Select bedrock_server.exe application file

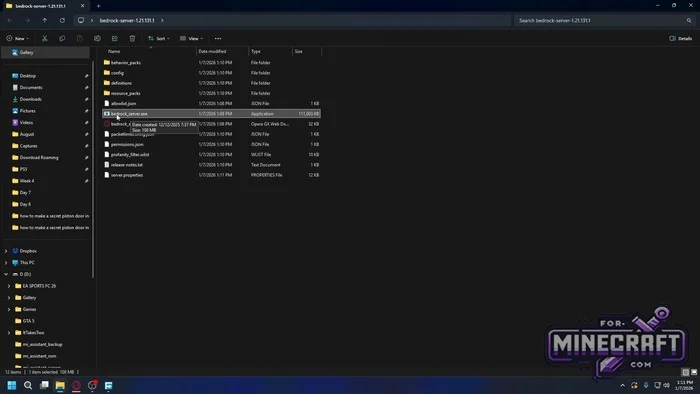(x=211, y=114)
